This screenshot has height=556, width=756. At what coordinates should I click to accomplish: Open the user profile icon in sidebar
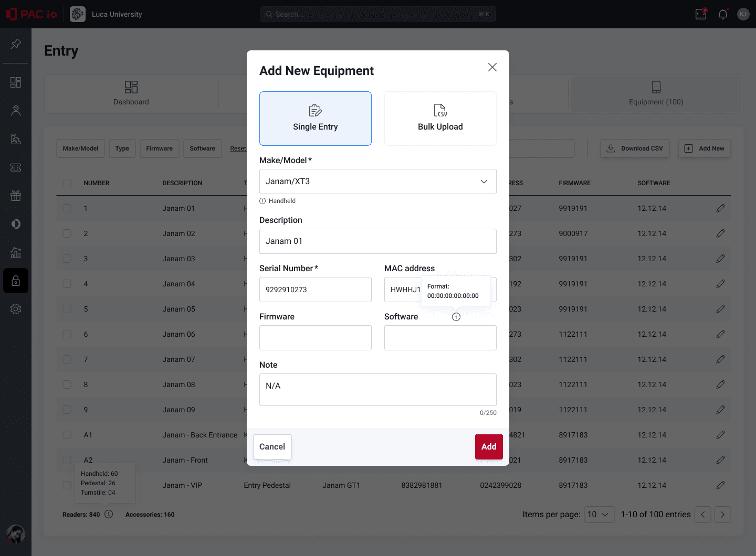point(16,111)
